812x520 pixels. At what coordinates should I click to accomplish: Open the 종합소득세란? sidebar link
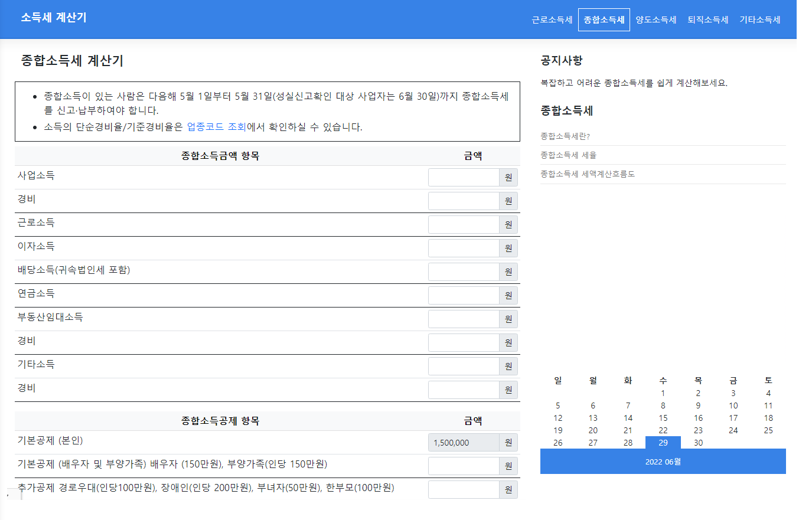coord(565,136)
